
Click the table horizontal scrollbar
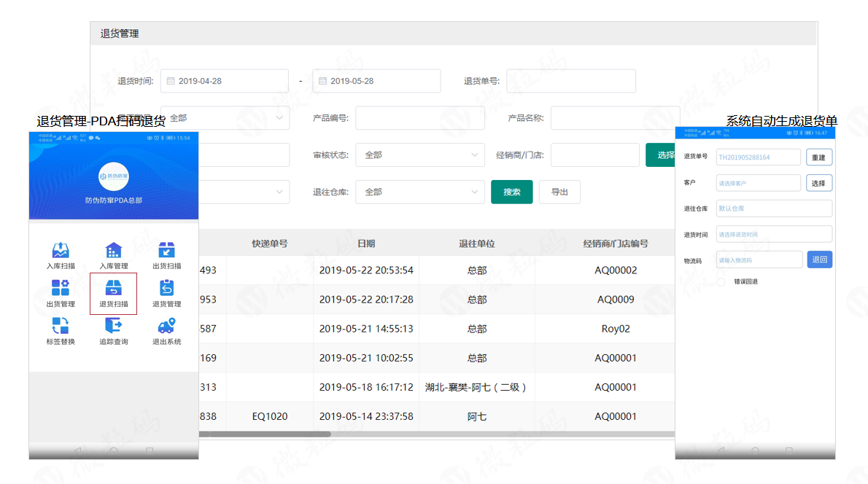(x=264, y=434)
